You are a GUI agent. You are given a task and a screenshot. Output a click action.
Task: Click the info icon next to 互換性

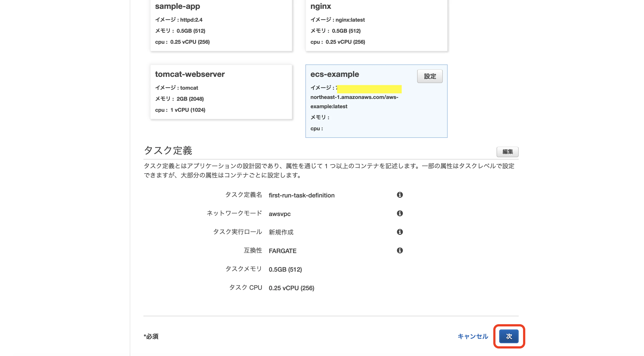tap(400, 250)
